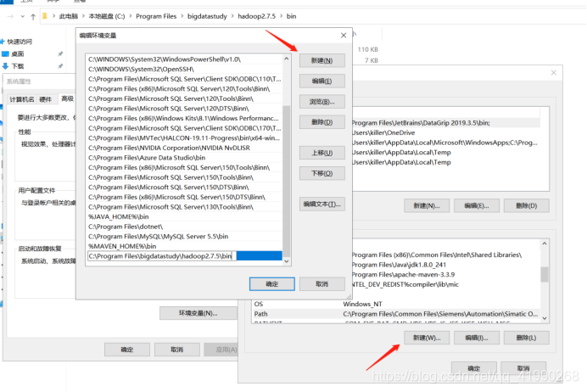The image size is (587, 392).
Task: Select the C:\Program Files\dotnet\ entry
Action: [185, 227]
